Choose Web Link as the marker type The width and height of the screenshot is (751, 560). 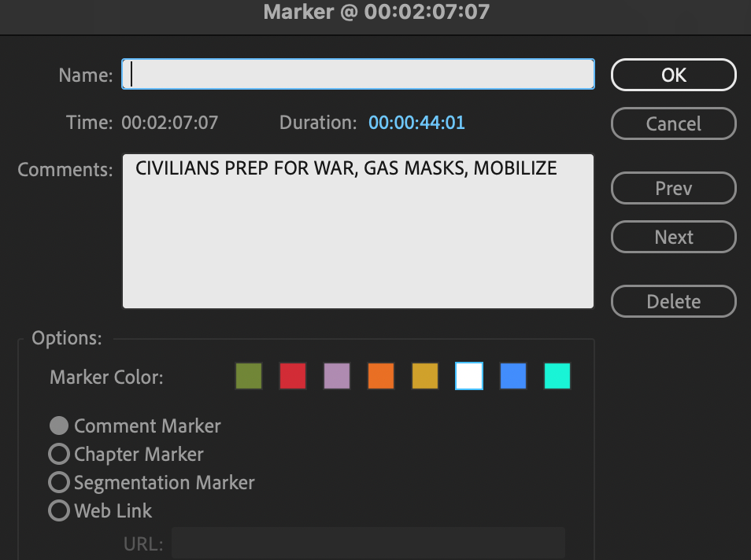59,510
